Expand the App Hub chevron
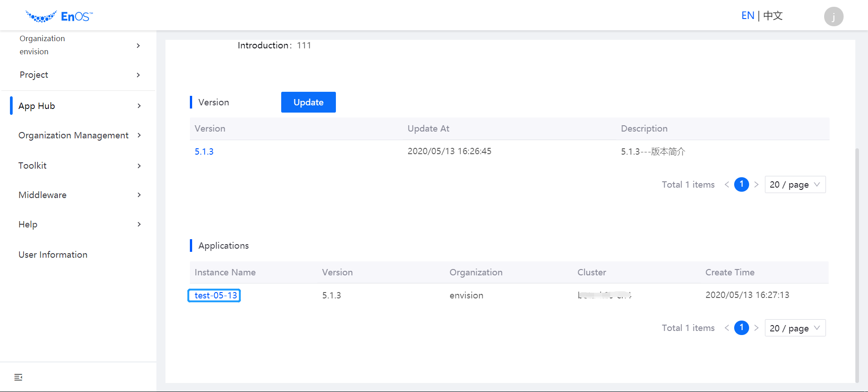This screenshot has width=868, height=392. (139, 106)
